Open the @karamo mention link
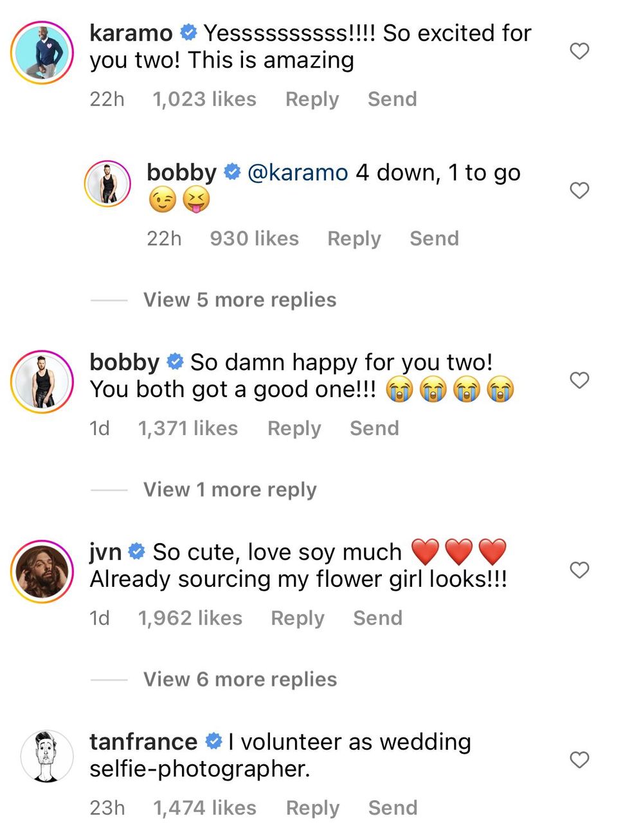 click(x=298, y=173)
